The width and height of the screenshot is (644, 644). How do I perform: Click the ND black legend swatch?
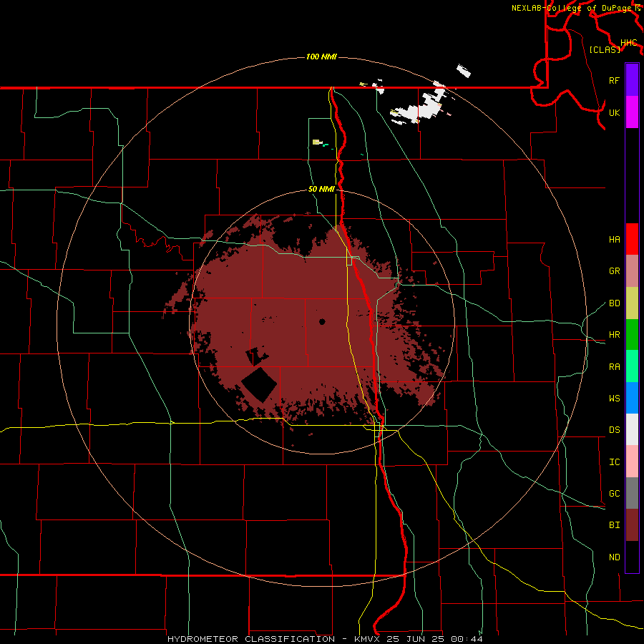(x=632, y=557)
